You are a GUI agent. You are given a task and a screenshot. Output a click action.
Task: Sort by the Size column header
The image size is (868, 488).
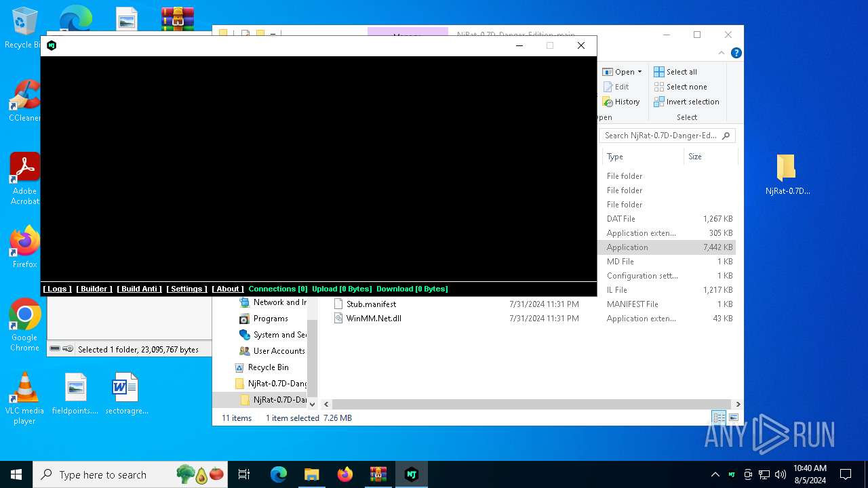(709, 157)
